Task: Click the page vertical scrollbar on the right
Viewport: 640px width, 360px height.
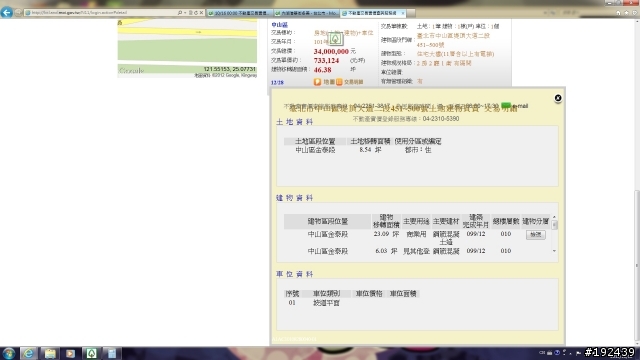Action: coord(637,265)
